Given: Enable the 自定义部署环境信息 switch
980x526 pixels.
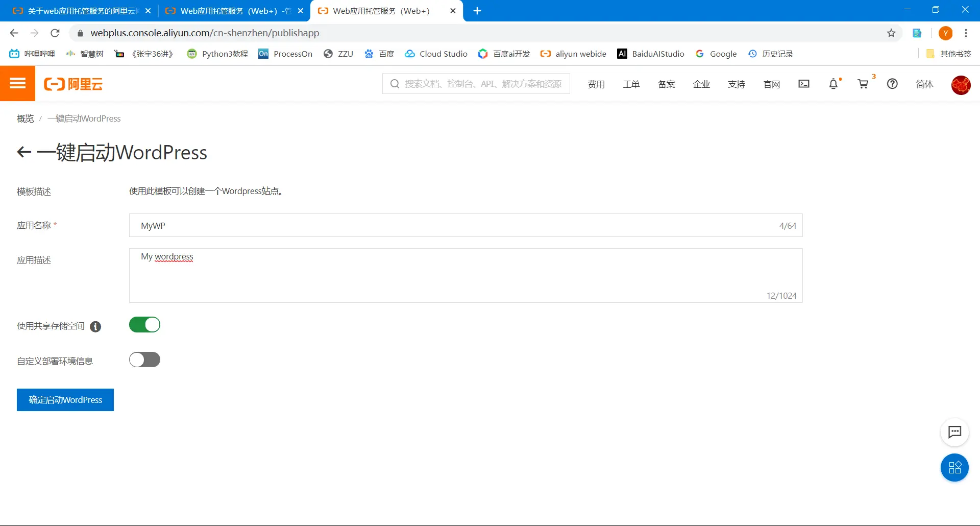Looking at the screenshot, I should (144, 360).
